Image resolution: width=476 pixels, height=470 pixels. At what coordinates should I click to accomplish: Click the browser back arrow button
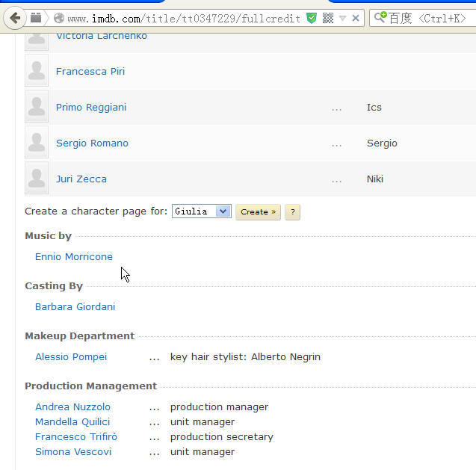tap(15, 18)
